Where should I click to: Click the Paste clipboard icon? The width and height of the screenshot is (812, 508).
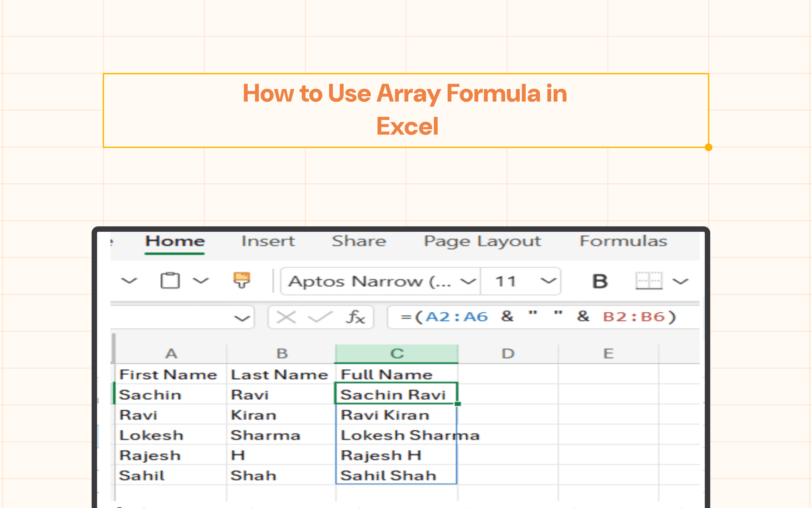[170, 281]
